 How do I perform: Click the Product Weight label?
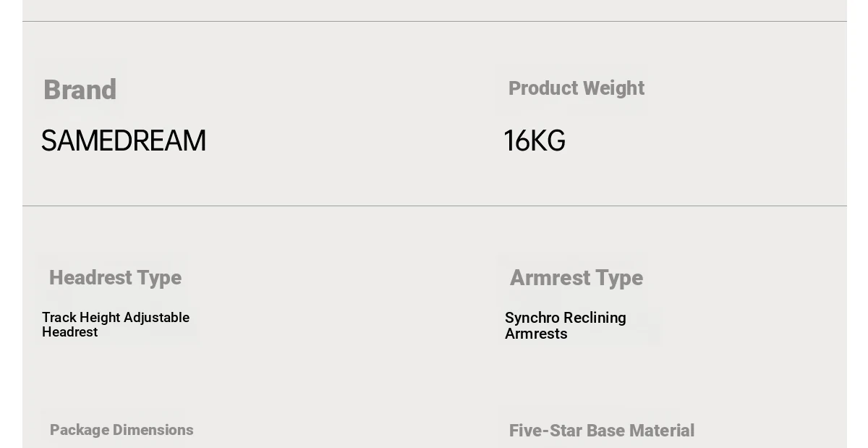point(576,88)
